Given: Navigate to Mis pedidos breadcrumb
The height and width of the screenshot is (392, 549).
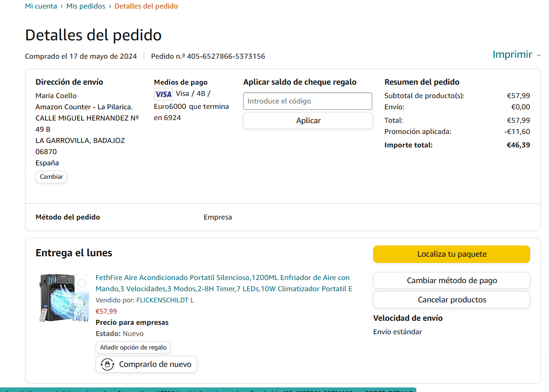Looking at the screenshot, I should (x=86, y=6).
